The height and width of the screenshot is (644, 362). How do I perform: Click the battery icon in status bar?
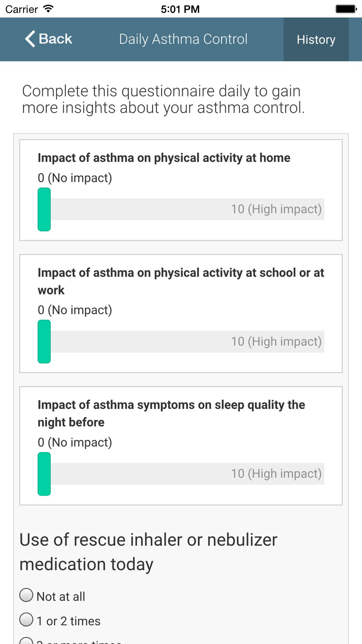pos(345,9)
